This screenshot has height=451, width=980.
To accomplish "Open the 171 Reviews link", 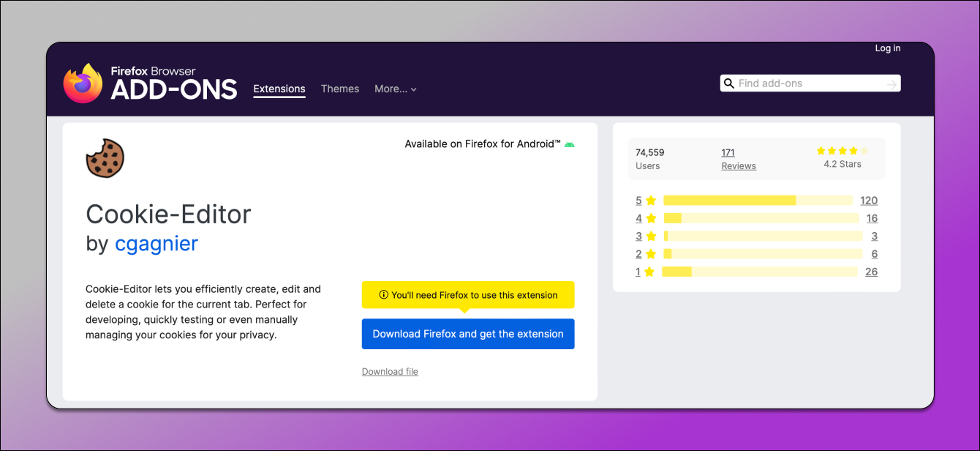I will click(739, 159).
